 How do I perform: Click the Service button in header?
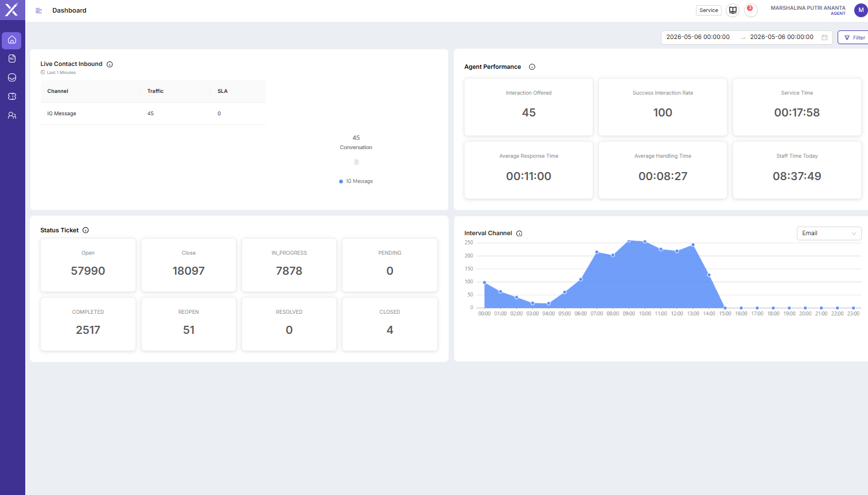pos(709,10)
